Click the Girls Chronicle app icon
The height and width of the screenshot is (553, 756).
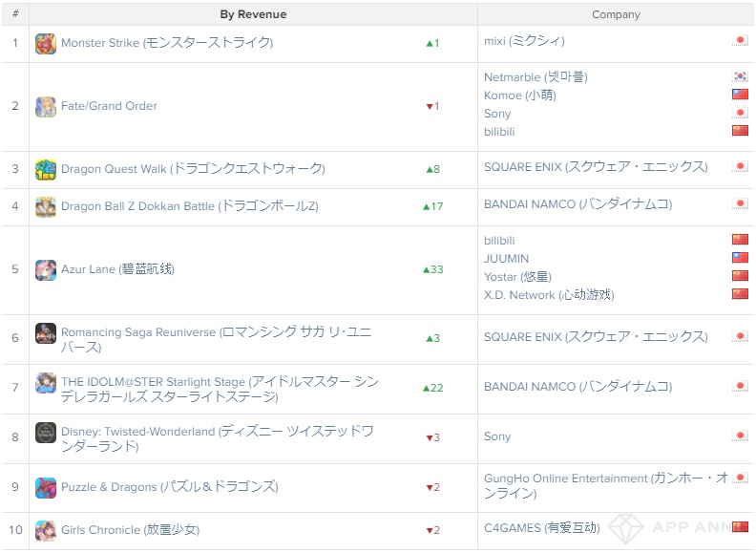[x=45, y=530]
